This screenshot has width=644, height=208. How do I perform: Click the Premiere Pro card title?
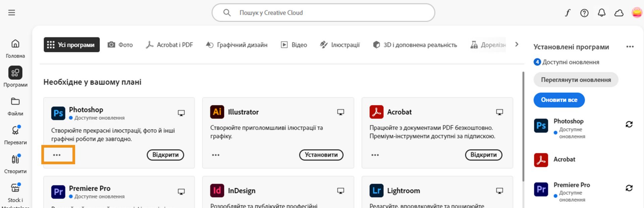tap(90, 188)
